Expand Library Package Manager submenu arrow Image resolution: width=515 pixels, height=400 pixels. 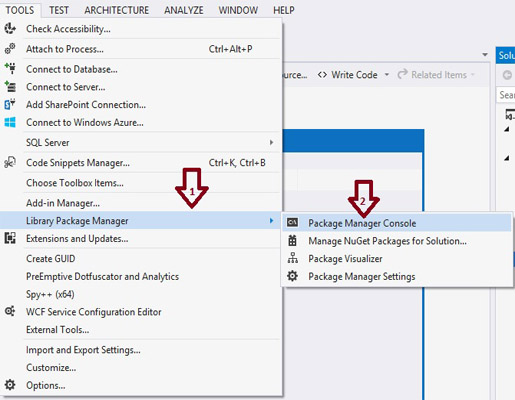271,221
